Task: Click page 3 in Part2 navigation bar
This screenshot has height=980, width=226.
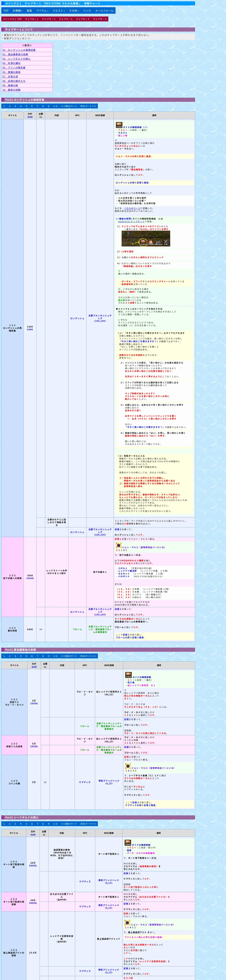Action: coord(15,656)
